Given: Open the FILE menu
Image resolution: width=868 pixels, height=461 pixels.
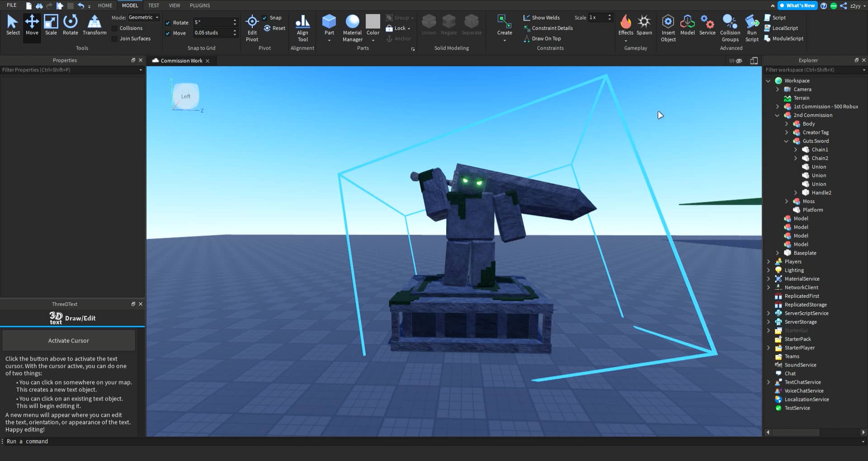Looking at the screenshot, I should click(x=11, y=5).
